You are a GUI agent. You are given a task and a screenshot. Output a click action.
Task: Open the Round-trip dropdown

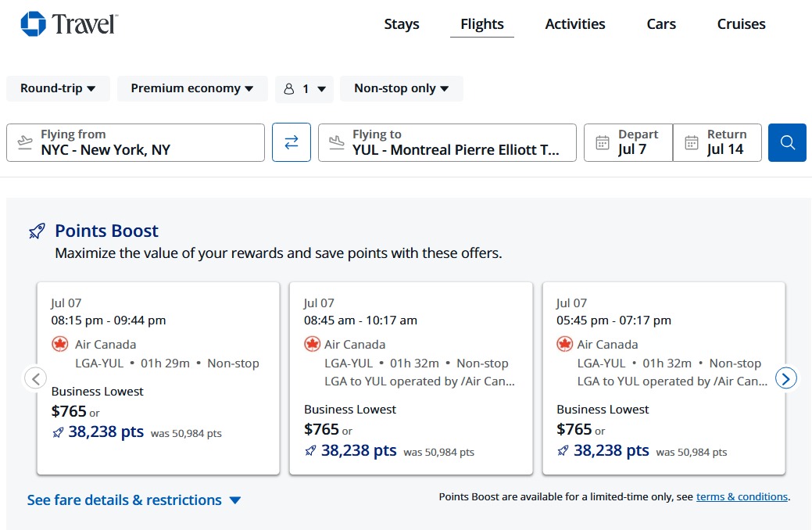[x=58, y=88]
